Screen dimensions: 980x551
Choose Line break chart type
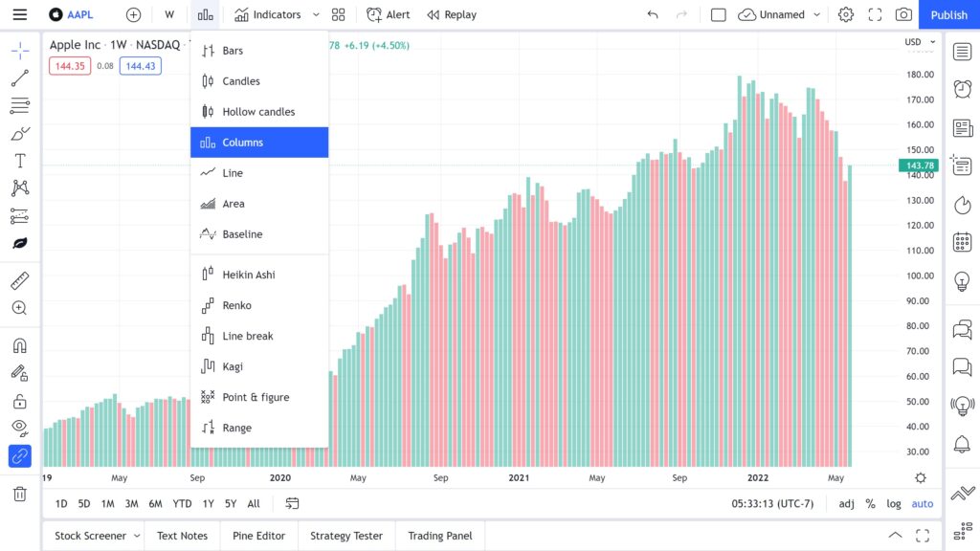[259, 336]
